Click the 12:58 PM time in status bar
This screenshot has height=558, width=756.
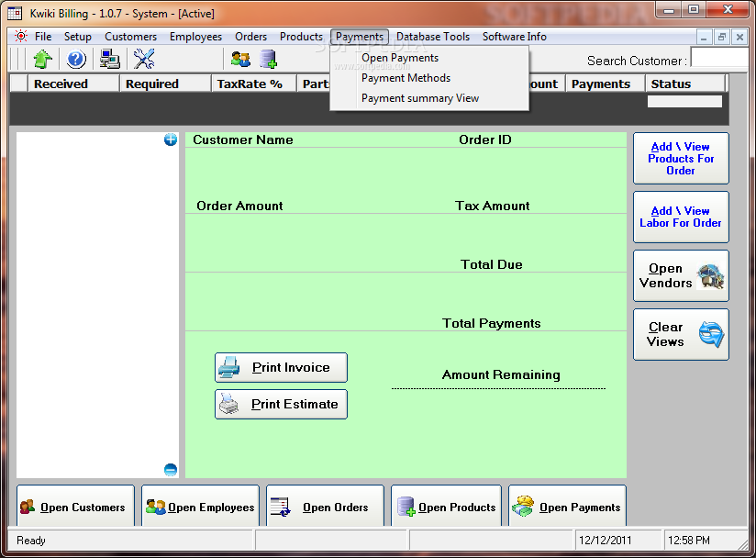[688, 541]
